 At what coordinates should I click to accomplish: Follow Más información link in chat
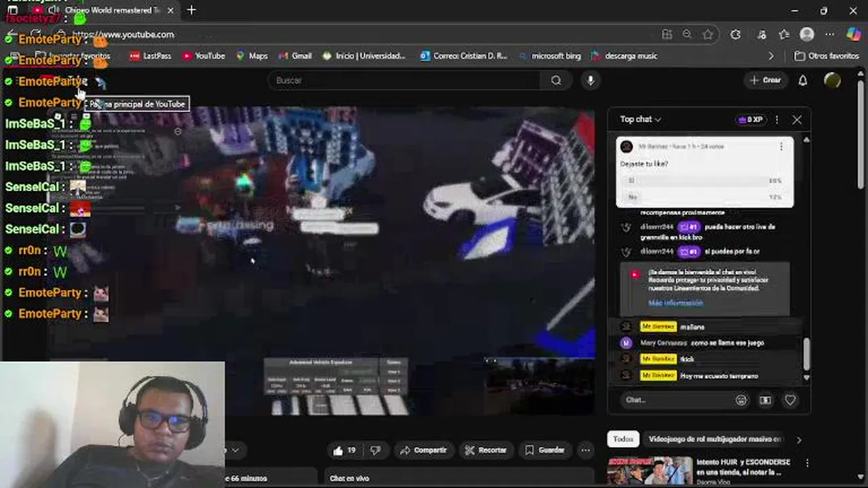(x=675, y=303)
